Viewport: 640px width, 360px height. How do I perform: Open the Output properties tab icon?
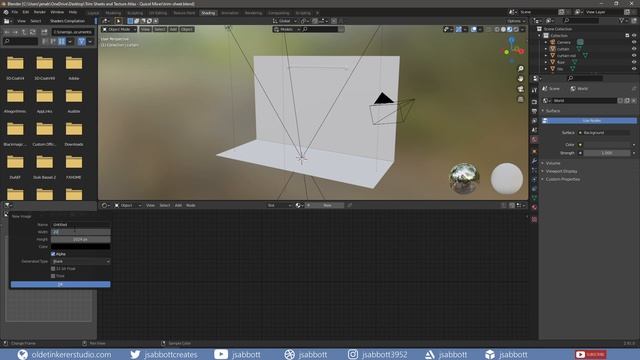534,111
